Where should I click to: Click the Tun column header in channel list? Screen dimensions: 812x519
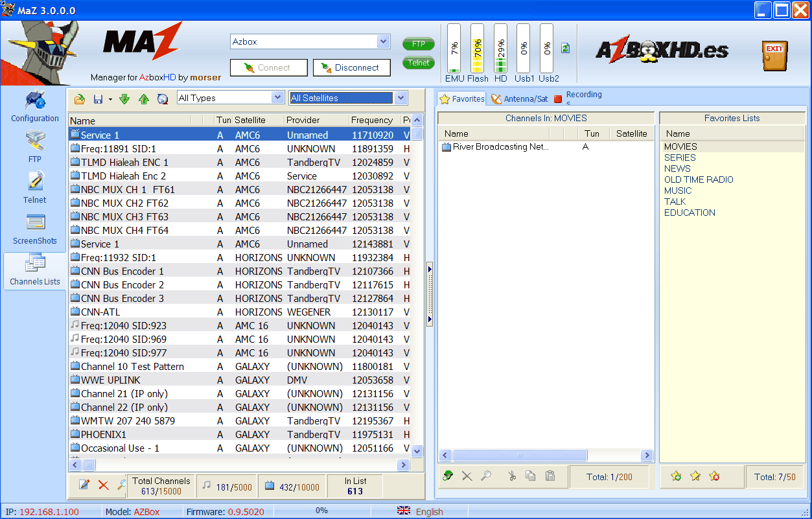tap(224, 120)
